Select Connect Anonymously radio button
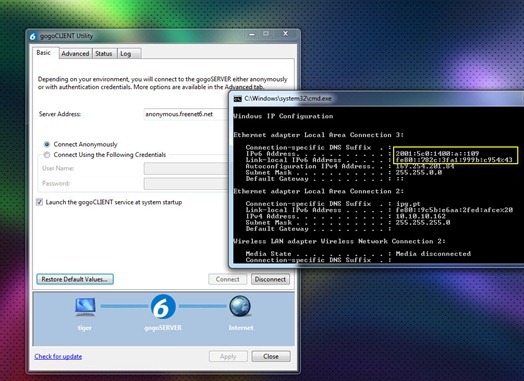Viewport: 524px width, 381px height. coord(47,144)
